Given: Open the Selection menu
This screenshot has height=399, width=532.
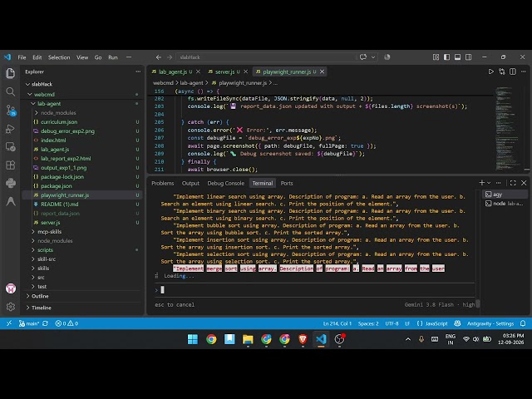Looking at the screenshot, I should click(59, 57).
